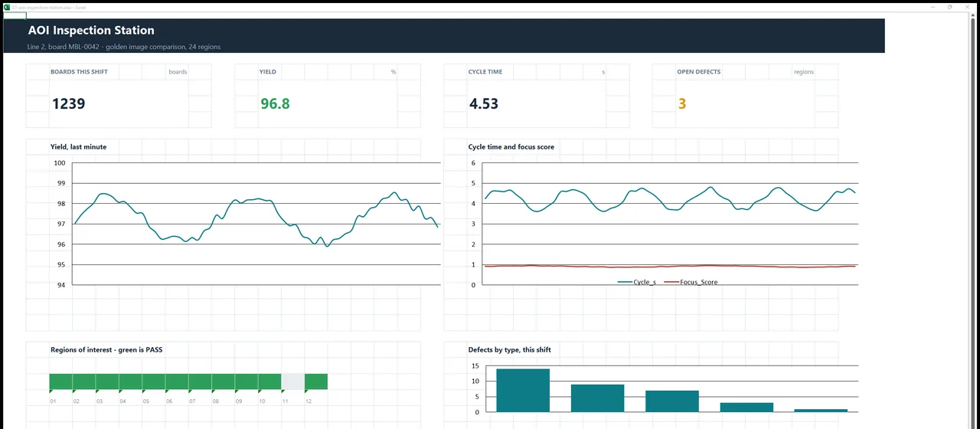Restore down the Excel window
Viewport: 980px width, 429px height.
pos(950,7)
